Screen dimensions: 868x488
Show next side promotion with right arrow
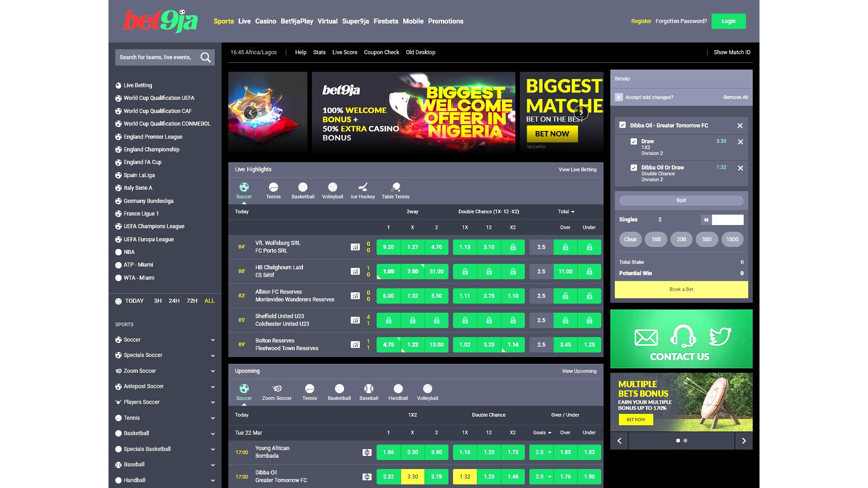pos(744,441)
